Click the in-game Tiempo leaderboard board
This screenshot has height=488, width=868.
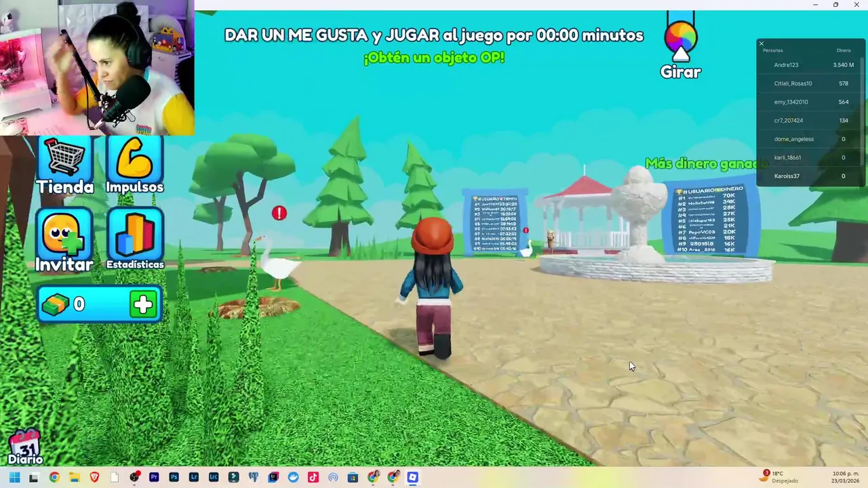tap(496, 223)
